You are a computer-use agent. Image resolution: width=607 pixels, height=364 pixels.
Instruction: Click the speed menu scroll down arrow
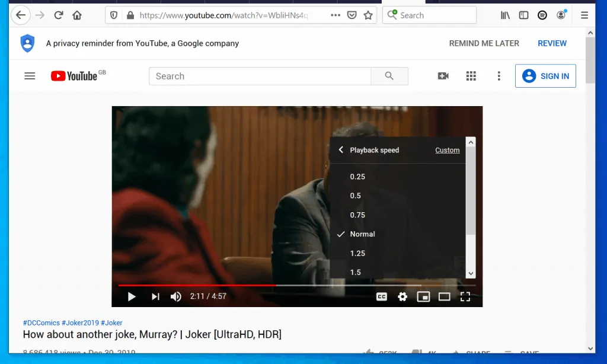click(x=471, y=273)
